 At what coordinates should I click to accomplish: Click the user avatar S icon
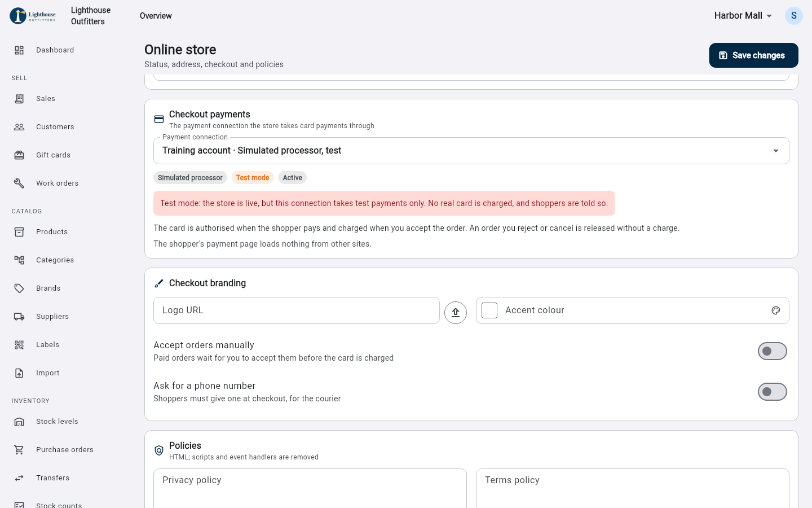point(794,16)
